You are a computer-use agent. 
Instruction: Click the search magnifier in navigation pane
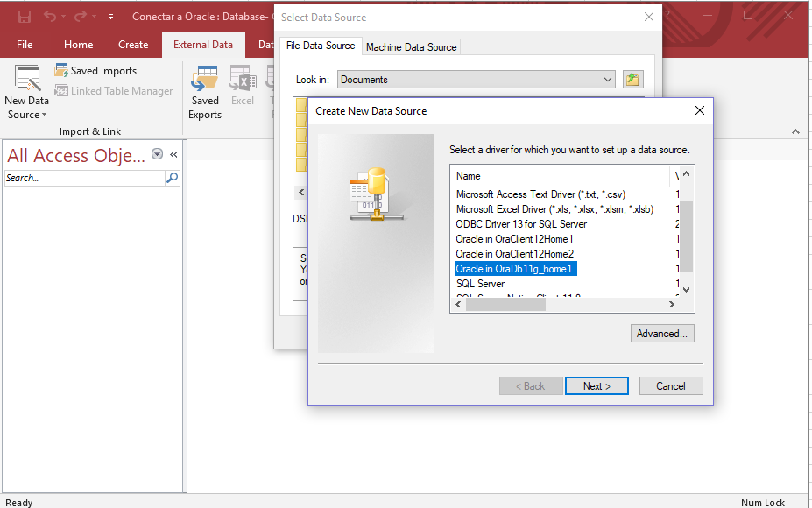click(x=173, y=178)
